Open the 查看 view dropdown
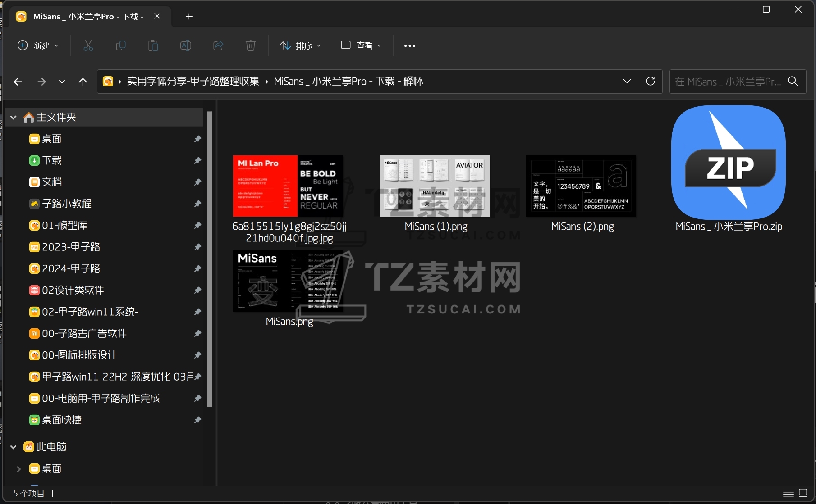The width and height of the screenshot is (816, 504). (x=361, y=45)
